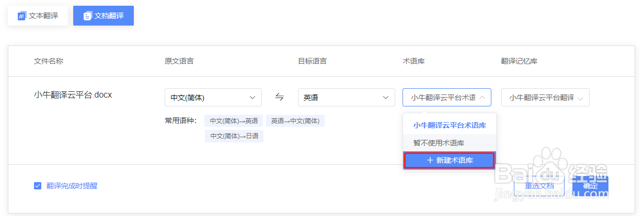This screenshot has height=216, width=644.
Task: Click the document translation icon
Action: tap(87, 16)
